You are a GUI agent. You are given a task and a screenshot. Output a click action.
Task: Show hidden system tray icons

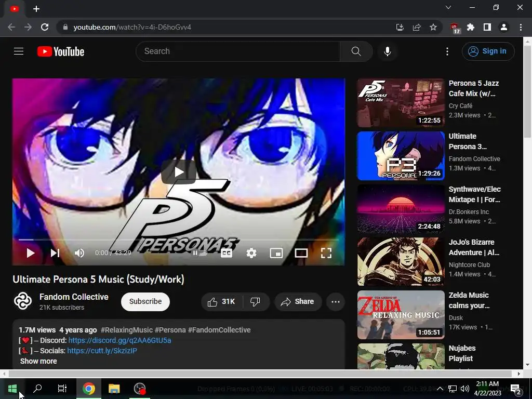pos(440,389)
